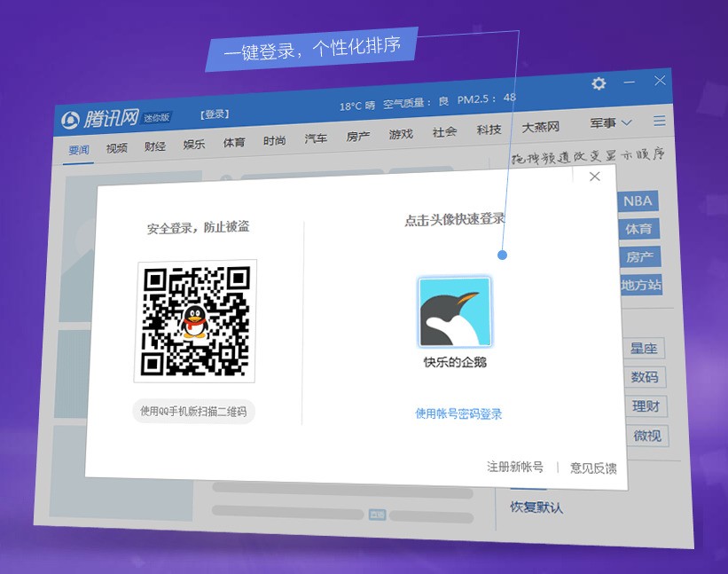Select the NBA channel tag
The image size is (728, 574).
point(638,201)
